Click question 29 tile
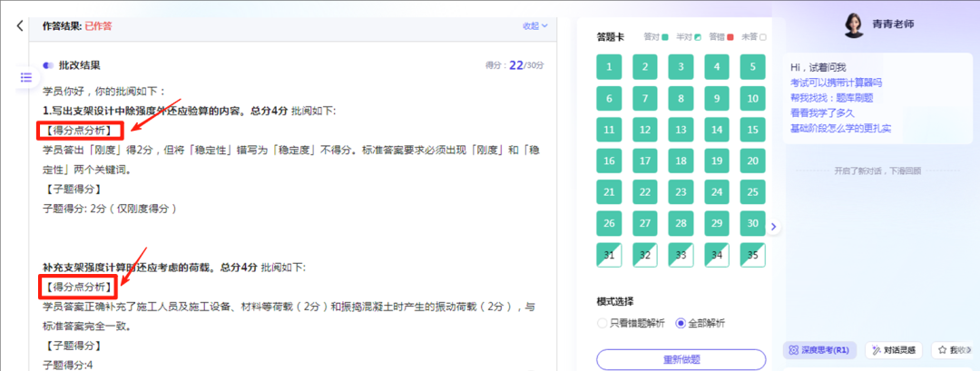Image resolution: width=980 pixels, height=371 pixels. (x=717, y=223)
